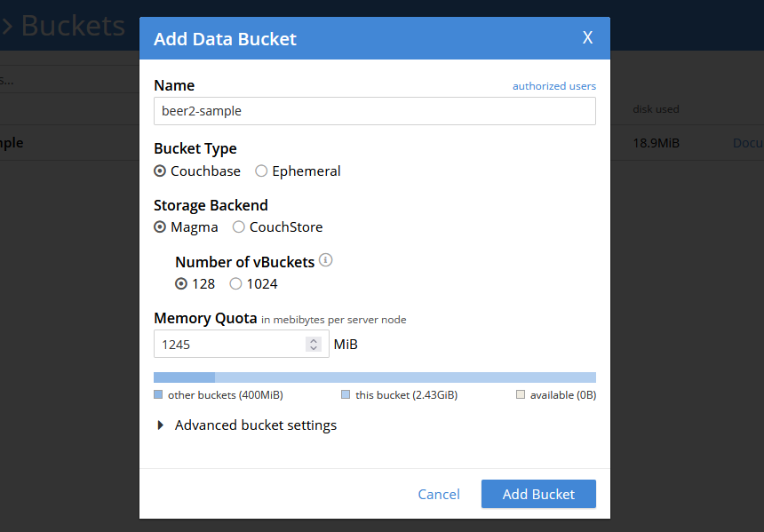Open the authorized users link
Viewport: 764px width, 532px height.
(554, 86)
